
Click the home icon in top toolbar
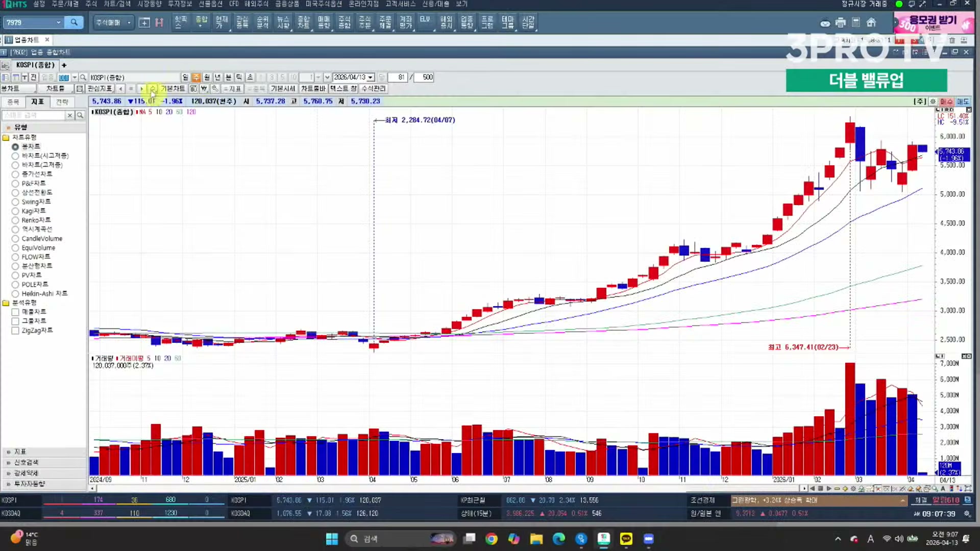(871, 22)
